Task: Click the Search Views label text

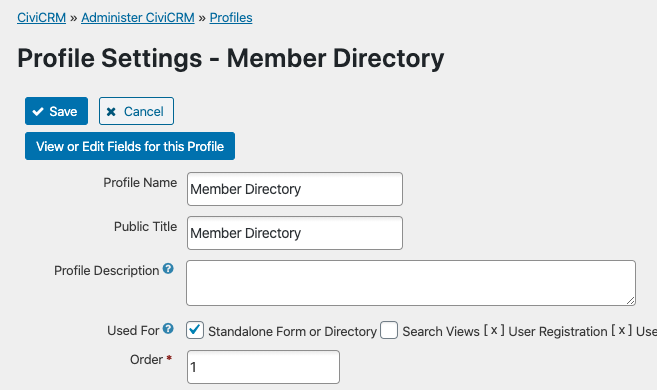Action: 441,331
